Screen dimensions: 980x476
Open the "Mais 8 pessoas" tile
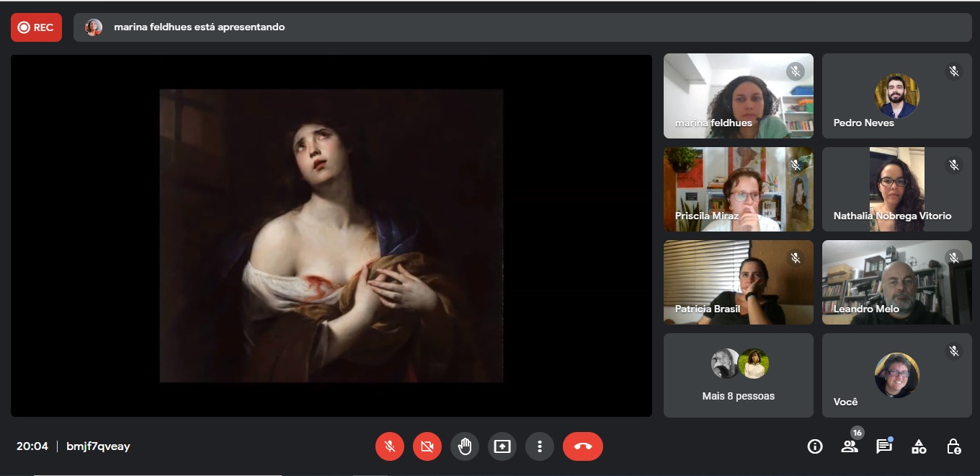point(739,375)
